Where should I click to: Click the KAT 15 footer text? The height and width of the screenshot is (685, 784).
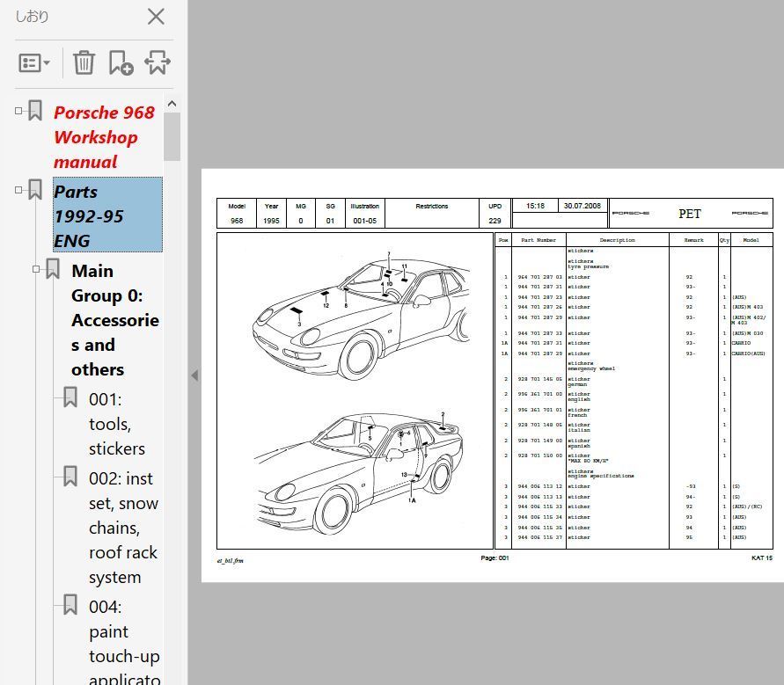[761, 558]
